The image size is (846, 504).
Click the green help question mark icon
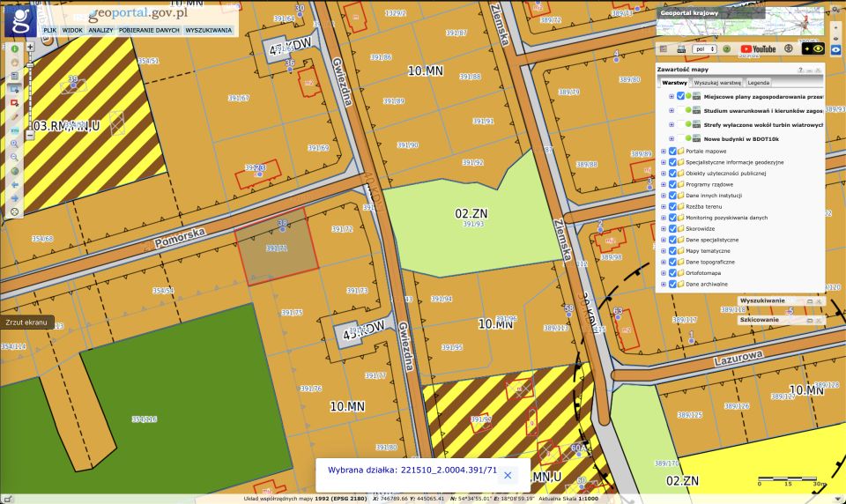pyautogui.click(x=727, y=49)
